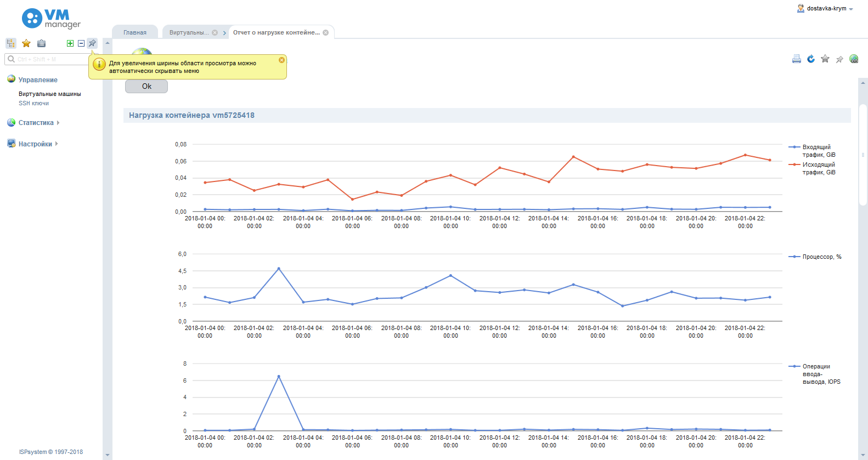Refresh the report with the blue arrow
Image resolution: width=868 pixels, height=460 pixels.
[x=811, y=59]
